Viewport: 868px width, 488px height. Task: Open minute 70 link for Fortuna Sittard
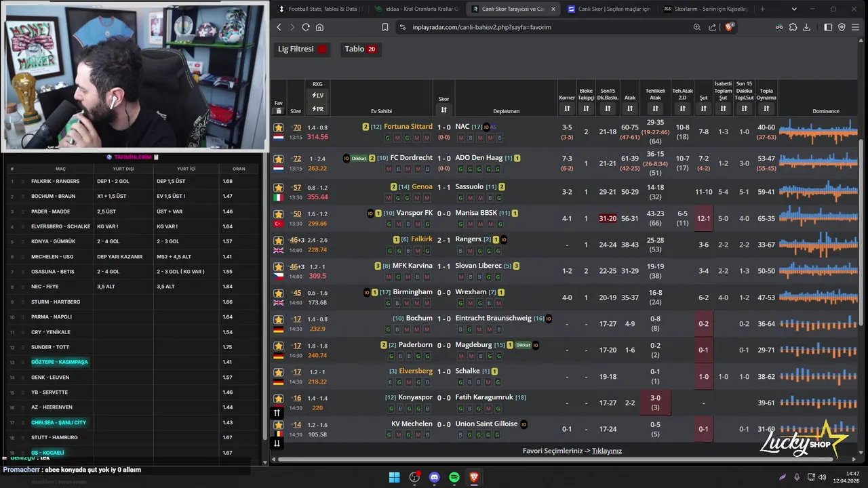click(296, 127)
